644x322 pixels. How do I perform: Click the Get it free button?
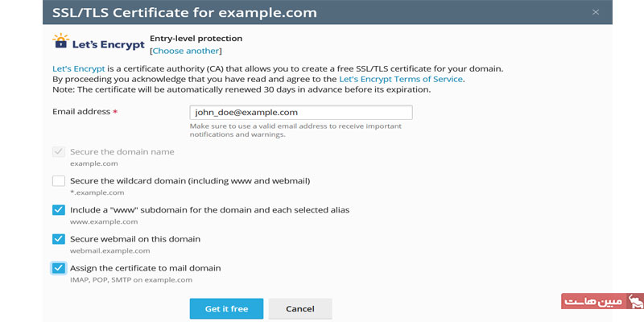point(226,309)
